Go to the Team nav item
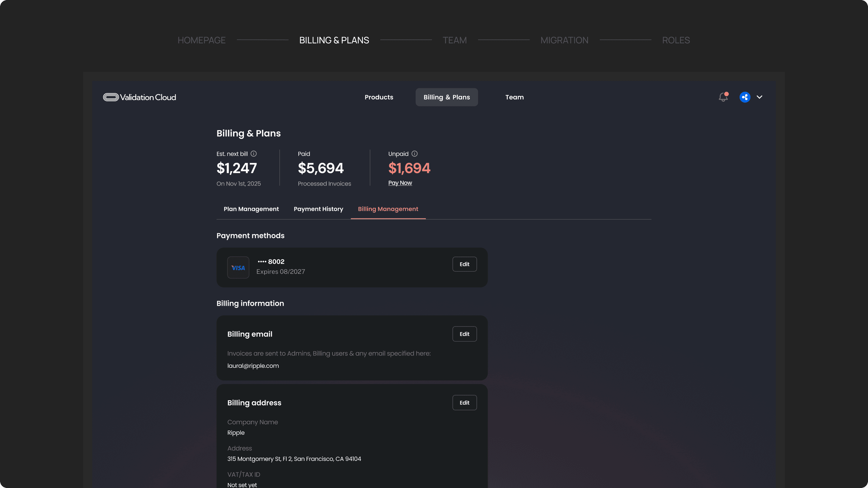 [514, 97]
